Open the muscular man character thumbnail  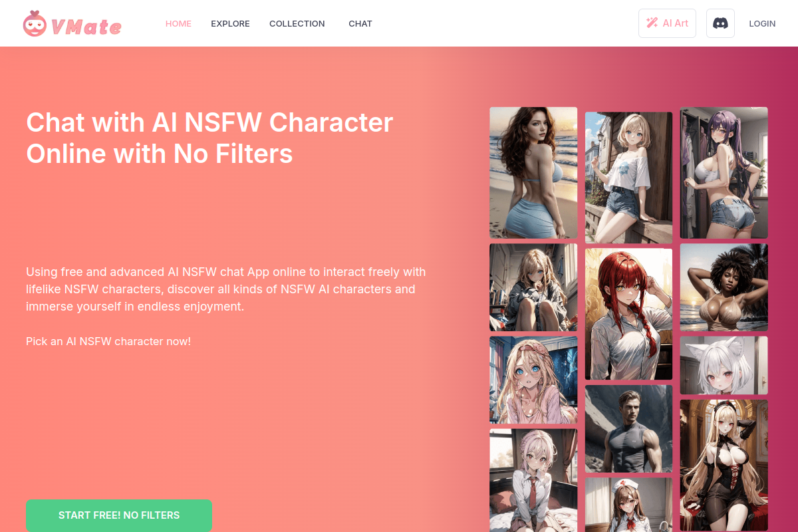coord(628,429)
